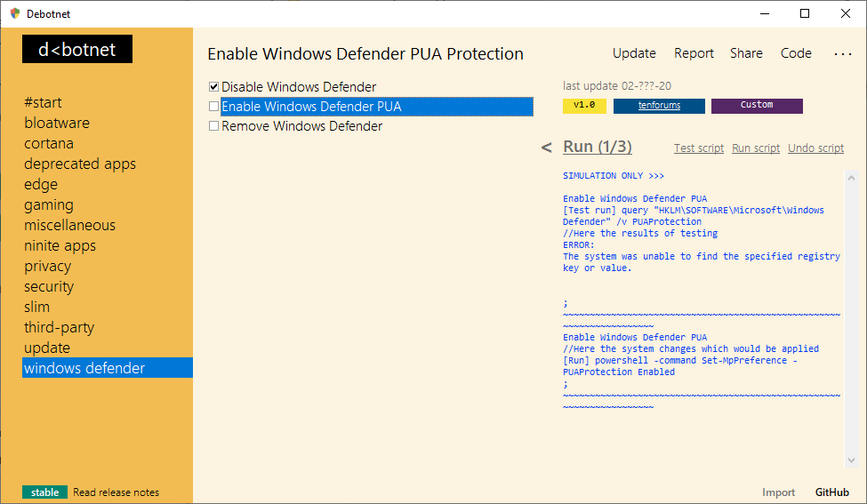This screenshot has height=504, width=867.
Task: Click the last update 02-???-20 text
Action: click(x=617, y=85)
